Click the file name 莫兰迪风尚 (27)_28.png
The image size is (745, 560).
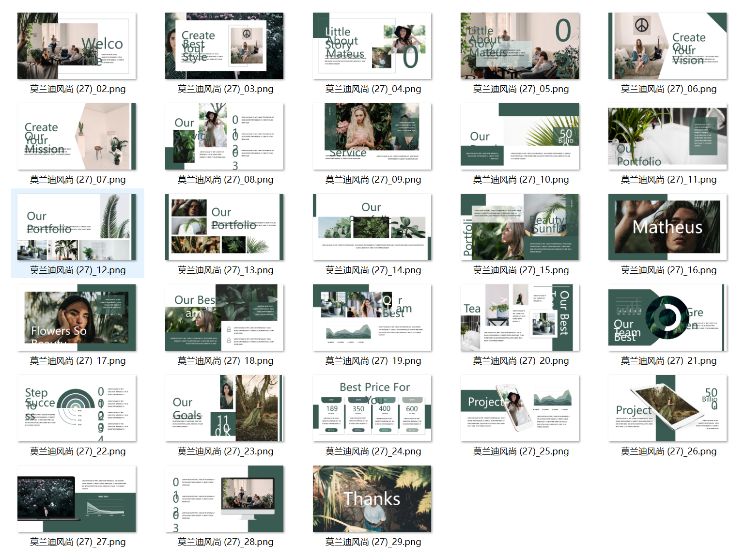pyautogui.click(x=225, y=542)
